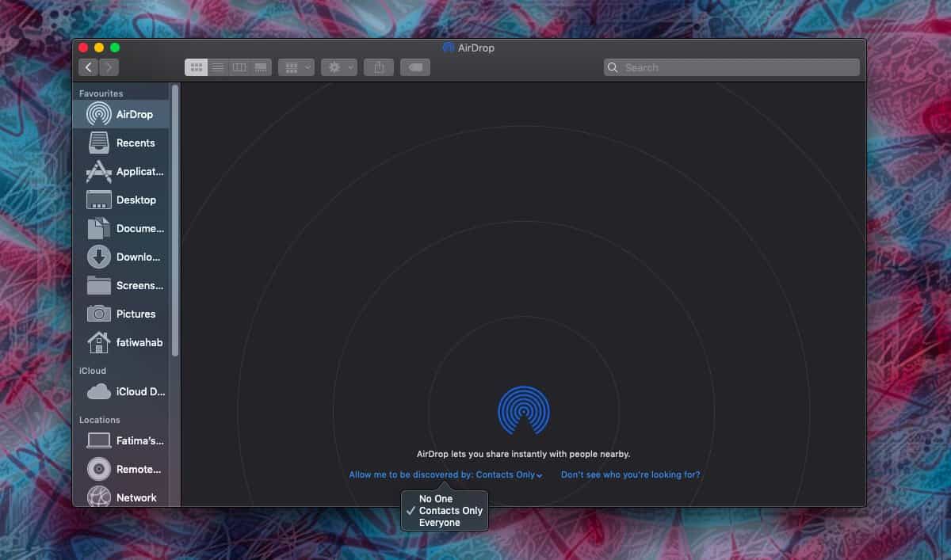
Task: Go forward with the right arrow button
Action: 109,67
